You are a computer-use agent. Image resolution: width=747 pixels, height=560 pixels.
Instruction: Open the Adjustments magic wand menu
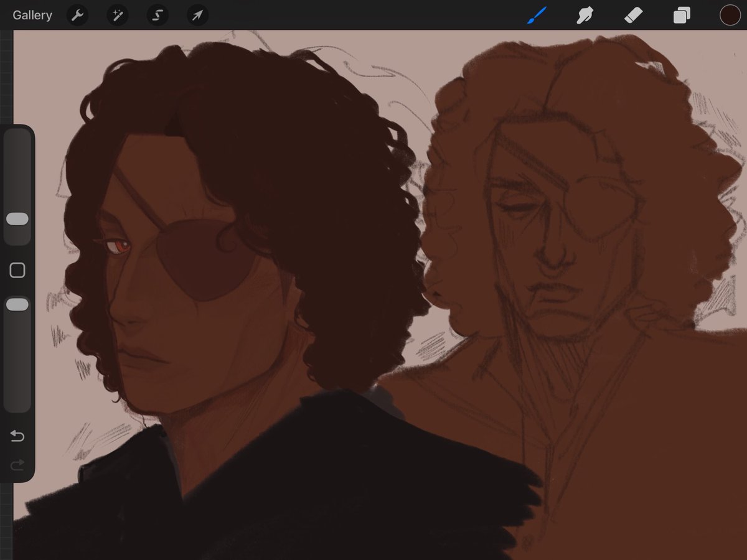pyautogui.click(x=117, y=16)
